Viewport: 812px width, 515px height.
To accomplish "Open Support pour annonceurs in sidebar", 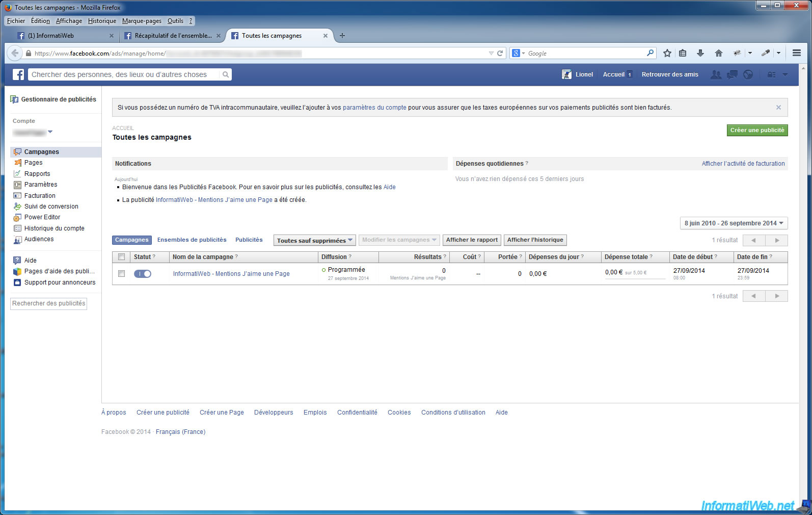I will pyautogui.click(x=60, y=282).
